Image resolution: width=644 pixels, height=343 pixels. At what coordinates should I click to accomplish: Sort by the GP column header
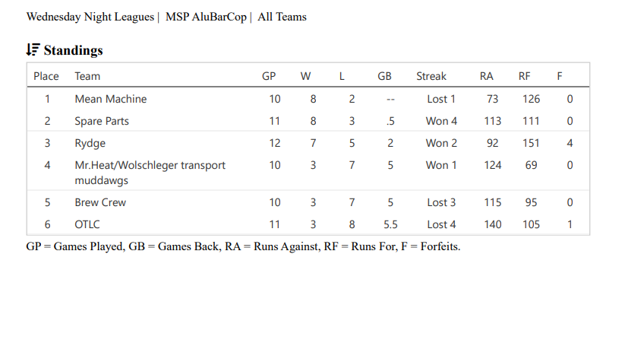point(269,76)
